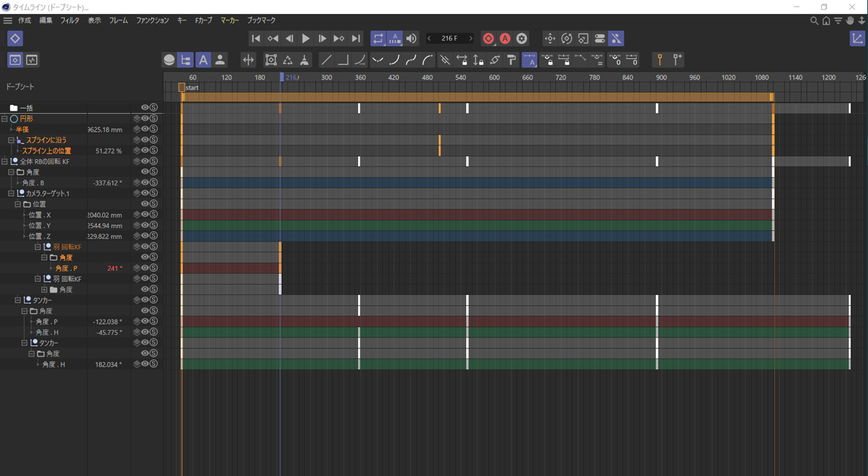Collapse the カメラ.ターゲット.1 tree node

(11, 193)
